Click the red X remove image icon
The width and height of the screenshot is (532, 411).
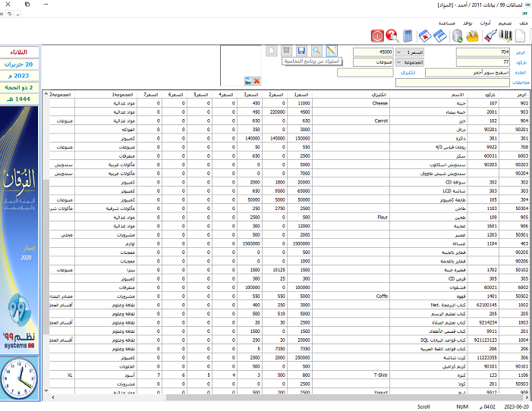point(257,80)
